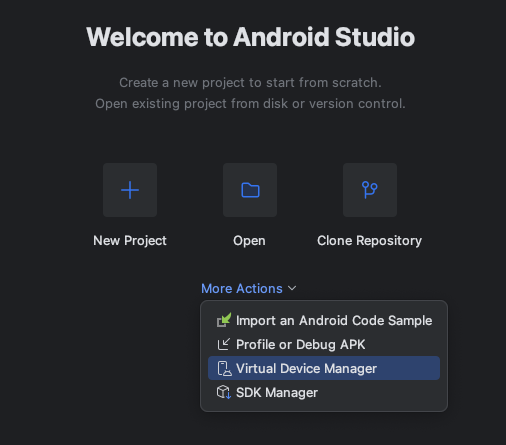This screenshot has height=445, width=506.
Task: Click the Virtual Device Manager phone icon
Action: (x=224, y=368)
